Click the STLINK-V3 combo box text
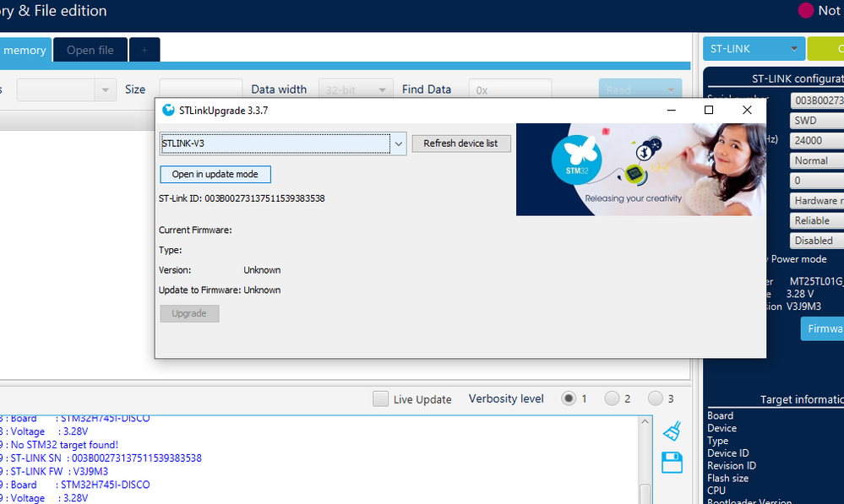 coord(275,144)
